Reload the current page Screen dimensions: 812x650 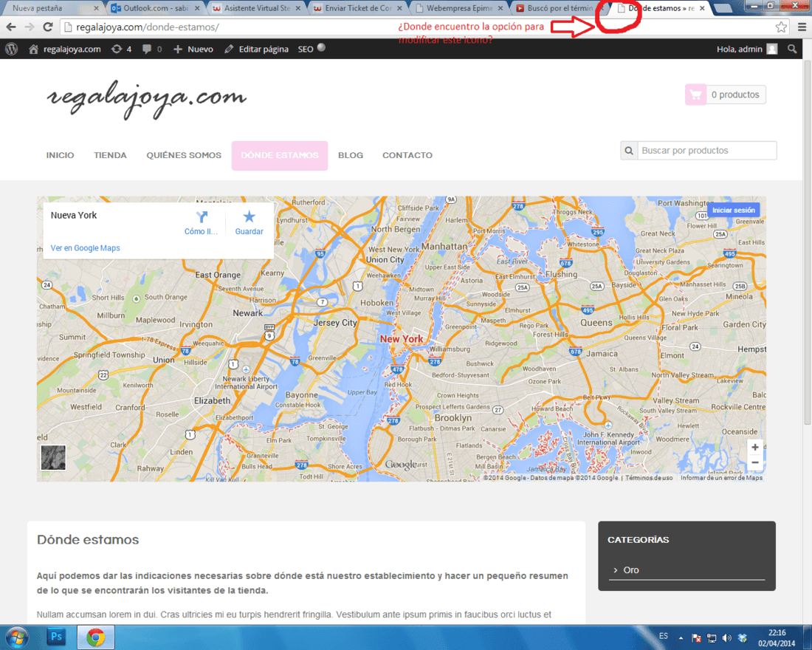coord(48,27)
